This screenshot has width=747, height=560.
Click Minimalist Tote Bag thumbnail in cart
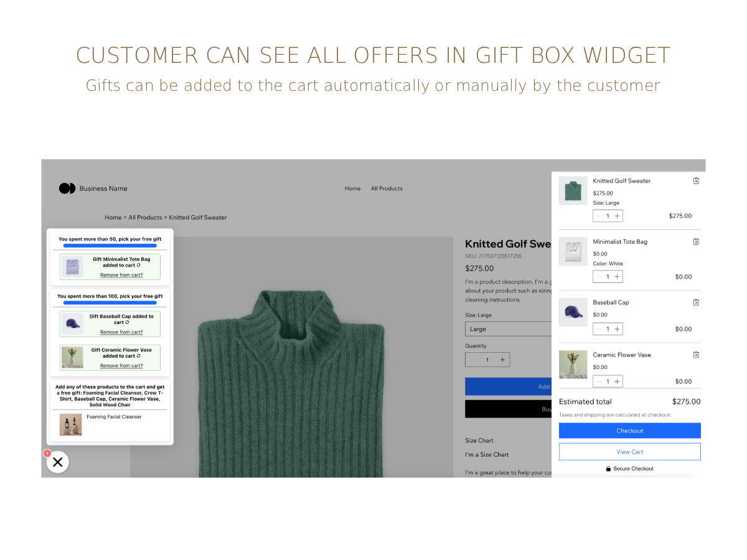coord(573,251)
